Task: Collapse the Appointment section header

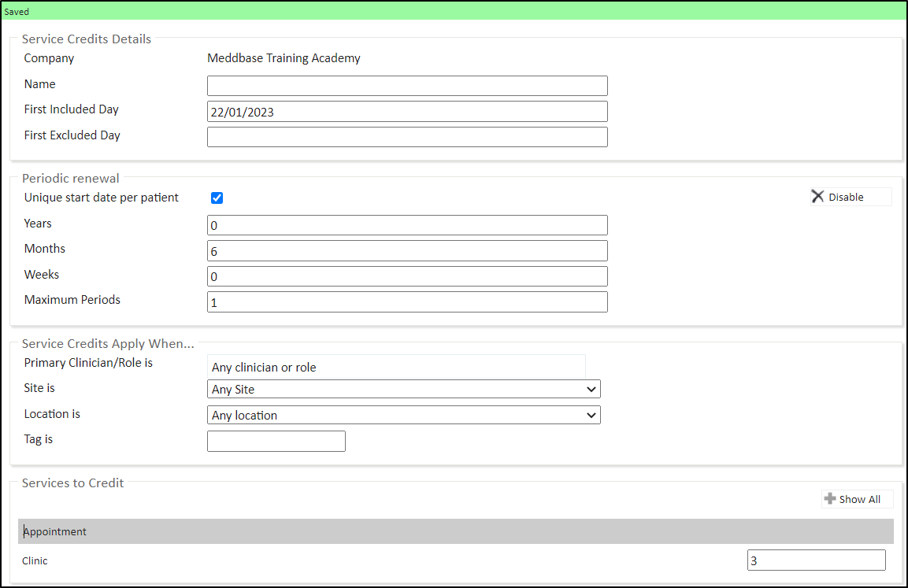Action: [x=455, y=531]
